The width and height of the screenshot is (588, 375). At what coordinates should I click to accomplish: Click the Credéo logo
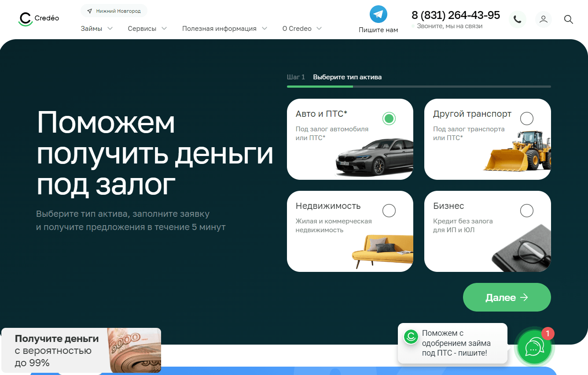coord(38,19)
